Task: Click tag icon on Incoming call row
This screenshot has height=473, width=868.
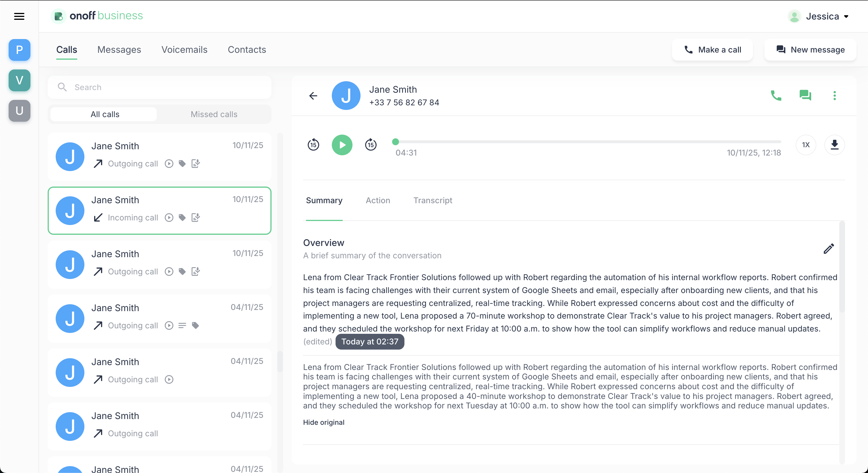Action: pos(182,218)
